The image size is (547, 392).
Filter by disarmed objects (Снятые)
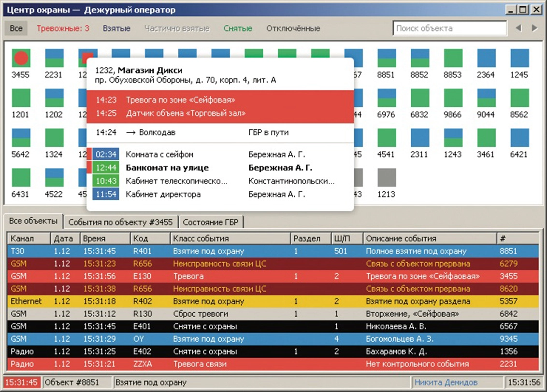click(x=238, y=28)
